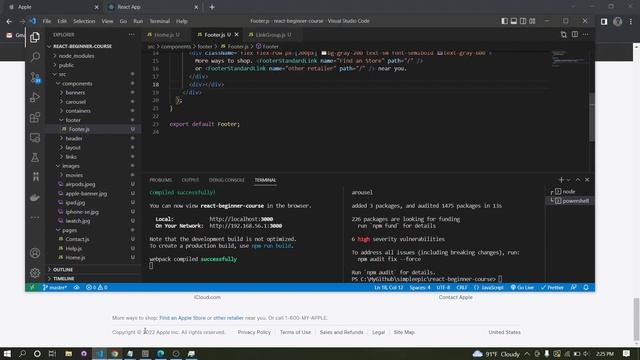
Task: Open the Testing flask view
Action: click(x=35, y=158)
